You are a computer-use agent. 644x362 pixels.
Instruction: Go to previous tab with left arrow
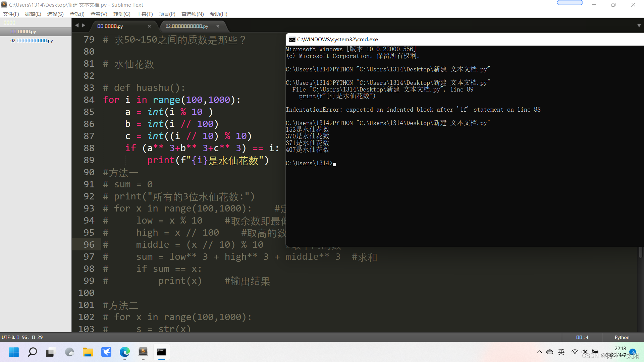pos(77,25)
